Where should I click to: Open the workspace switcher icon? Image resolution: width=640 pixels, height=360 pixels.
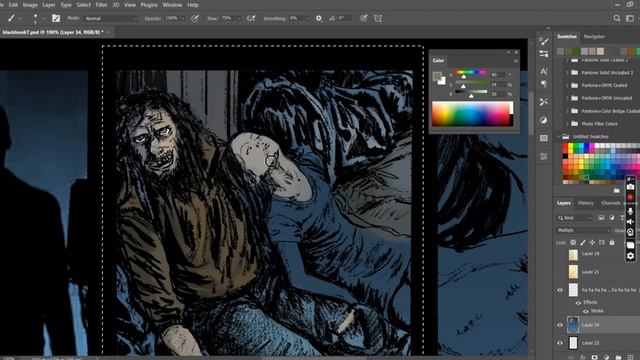click(x=630, y=18)
